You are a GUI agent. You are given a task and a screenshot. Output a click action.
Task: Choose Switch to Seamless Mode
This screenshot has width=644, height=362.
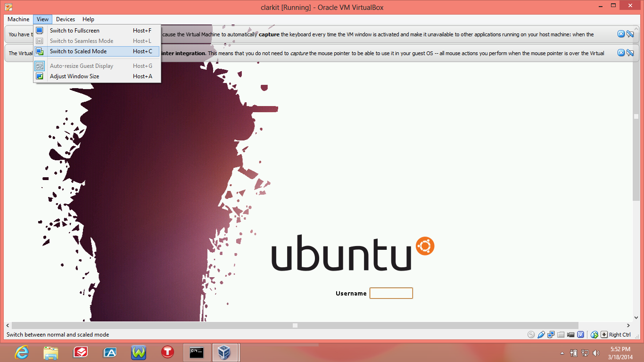(97, 41)
